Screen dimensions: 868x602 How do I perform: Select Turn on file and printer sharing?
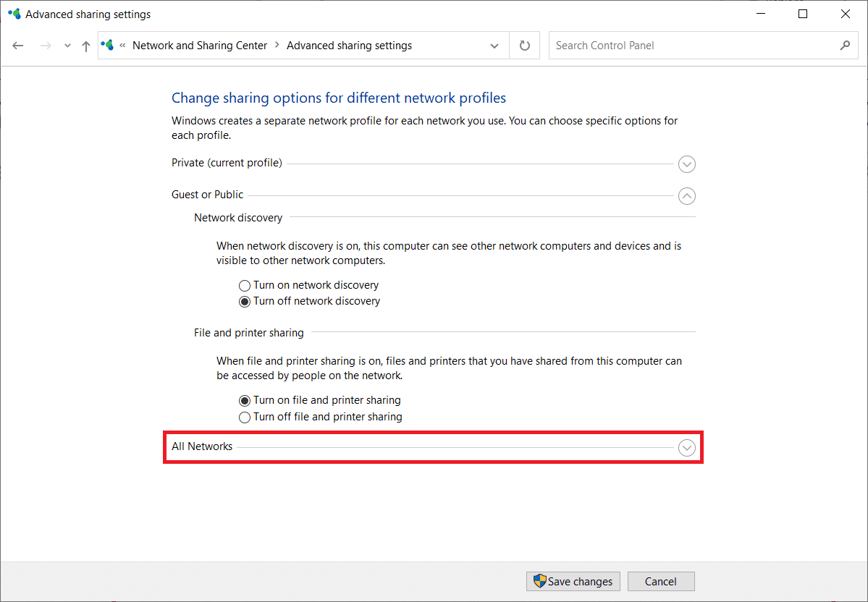pos(245,400)
